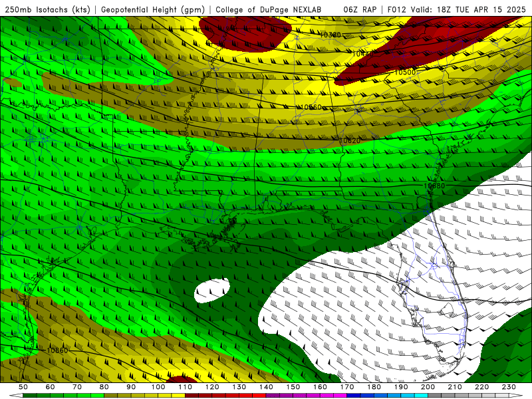Click the 110 value on the color scale

tap(186, 387)
